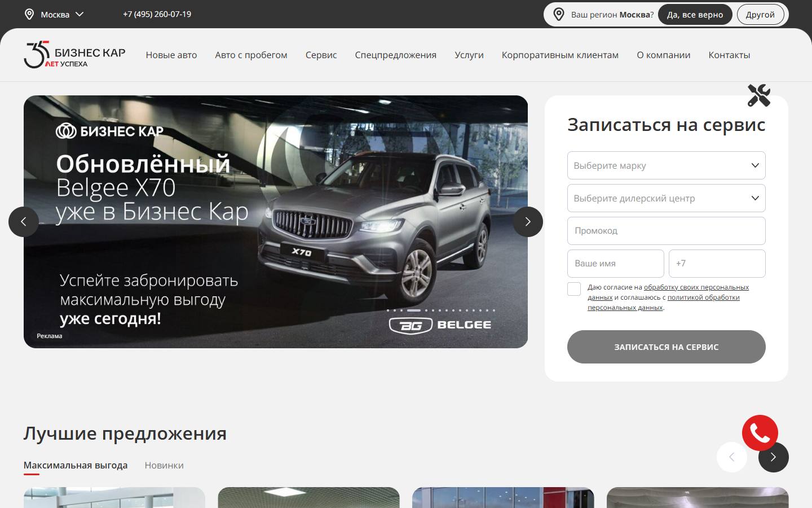Submit the Записаться на сервис button

[x=667, y=347]
